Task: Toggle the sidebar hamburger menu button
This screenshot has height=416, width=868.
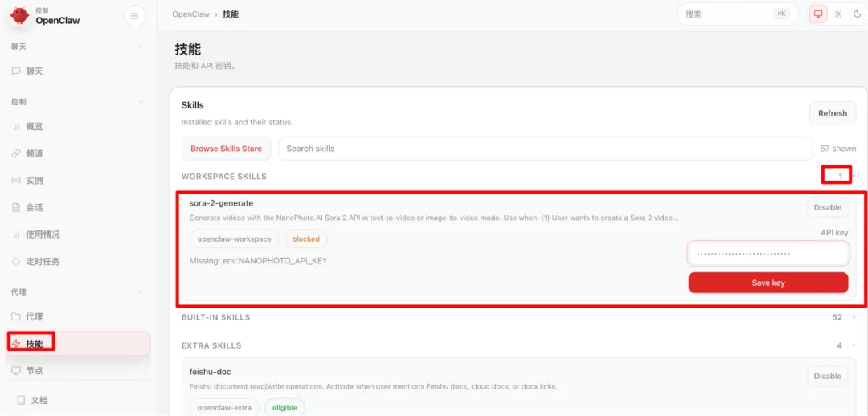Action: click(x=134, y=16)
